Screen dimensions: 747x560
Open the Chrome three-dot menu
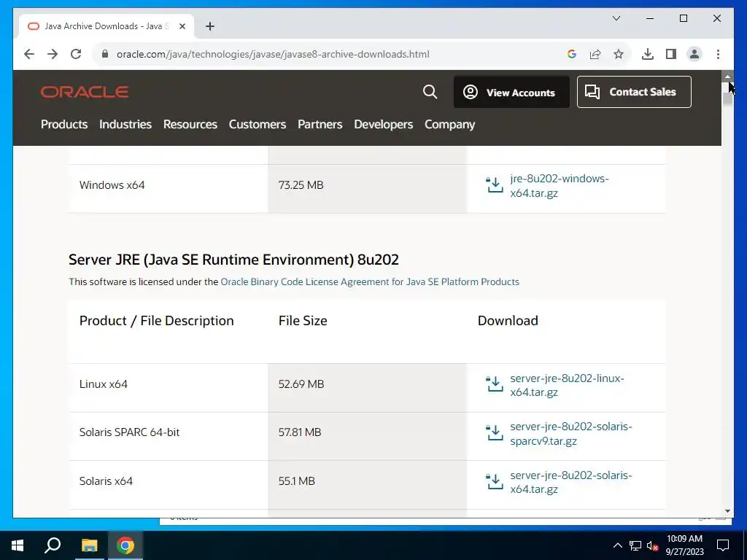click(718, 54)
